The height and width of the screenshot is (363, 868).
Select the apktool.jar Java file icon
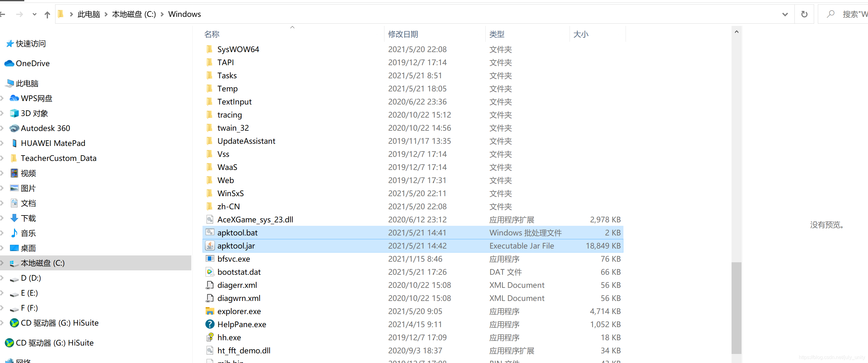210,246
